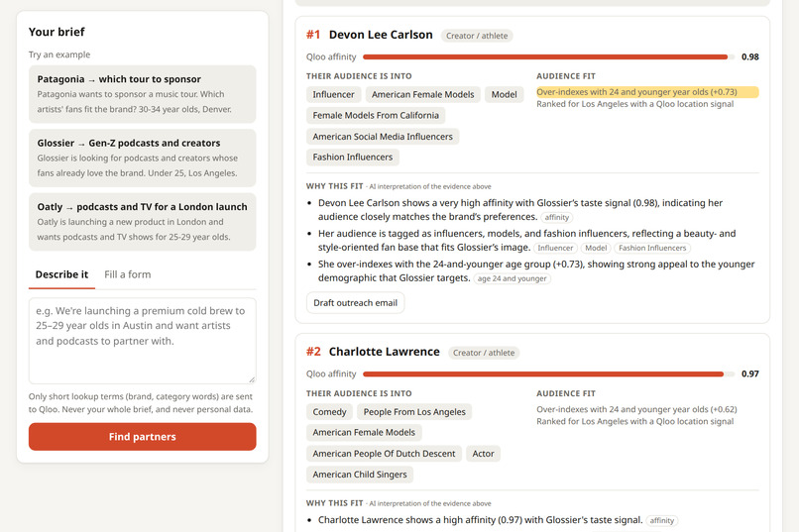Click the American Female Models tag under Devon
Image resolution: width=799 pixels, height=532 pixels.
(x=422, y=95)
